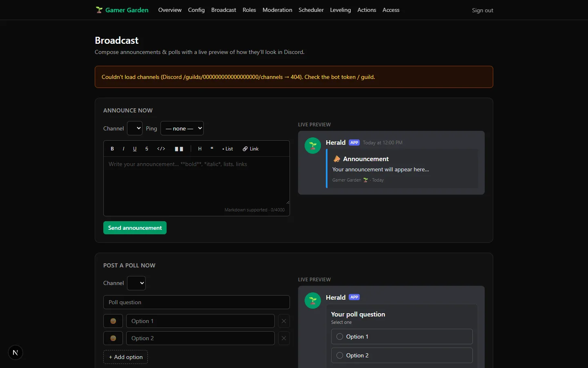Pick emoji for poll Option 1

113,321
